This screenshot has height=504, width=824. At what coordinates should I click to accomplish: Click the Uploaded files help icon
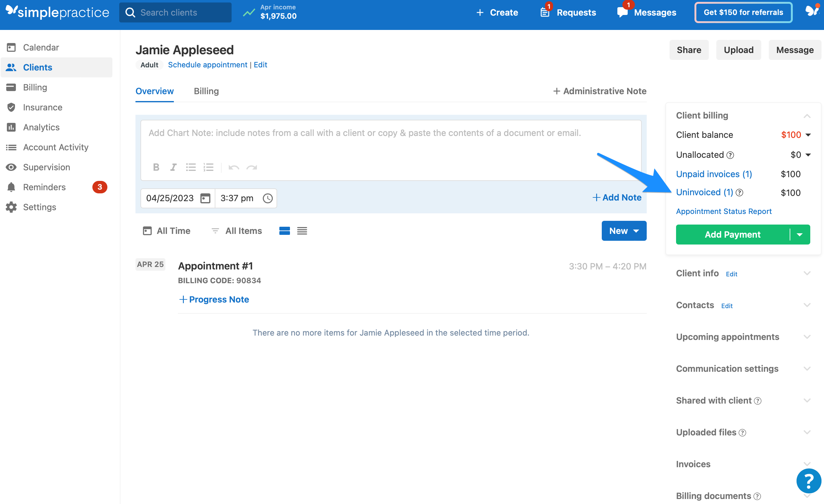(743, 433)
